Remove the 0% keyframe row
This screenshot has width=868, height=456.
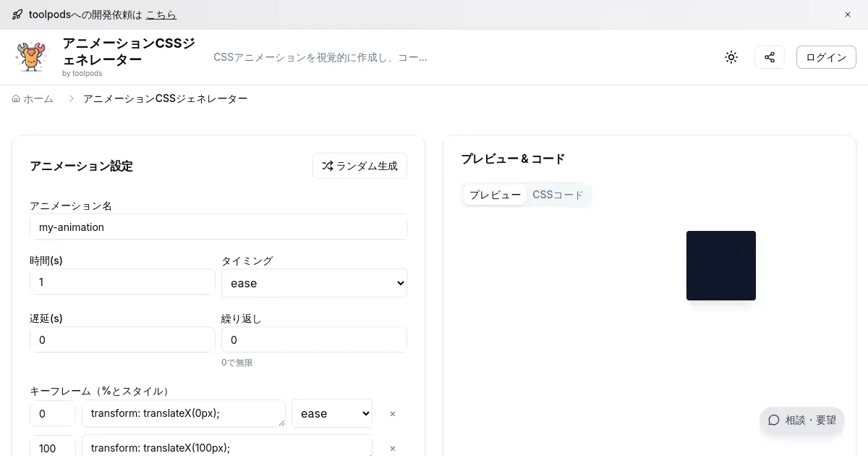[x=393, y=414]
